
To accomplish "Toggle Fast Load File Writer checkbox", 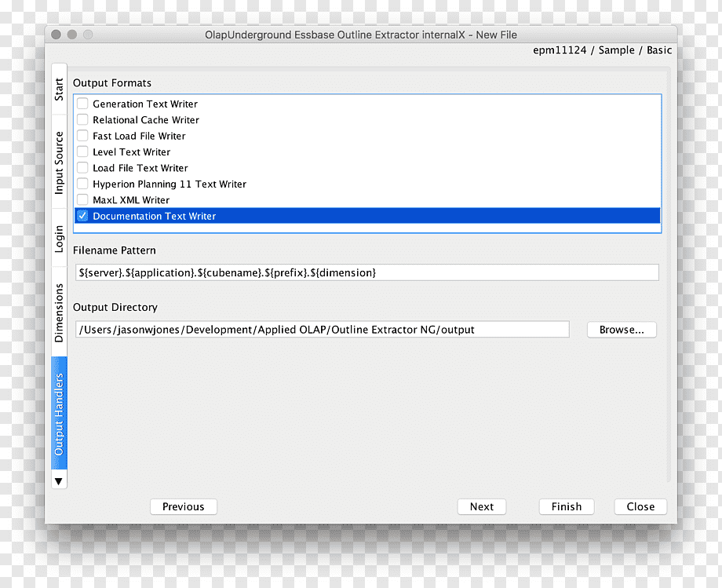I will [x=82, y=136].
